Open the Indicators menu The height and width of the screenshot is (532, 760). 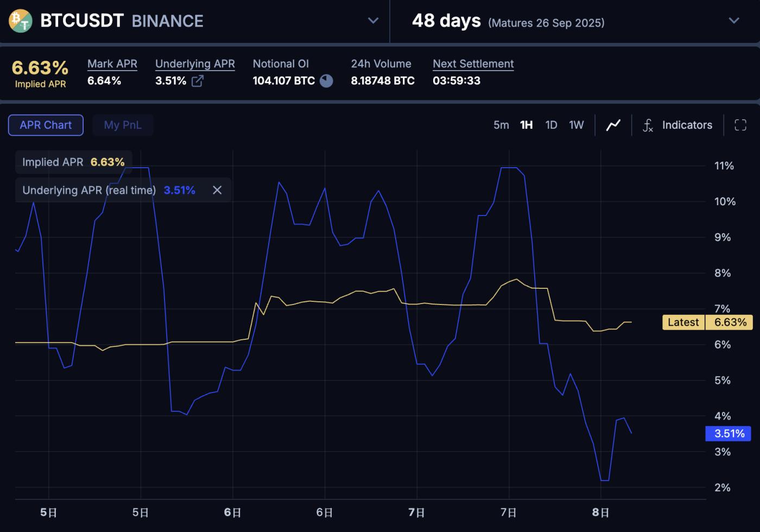point(687,125)
